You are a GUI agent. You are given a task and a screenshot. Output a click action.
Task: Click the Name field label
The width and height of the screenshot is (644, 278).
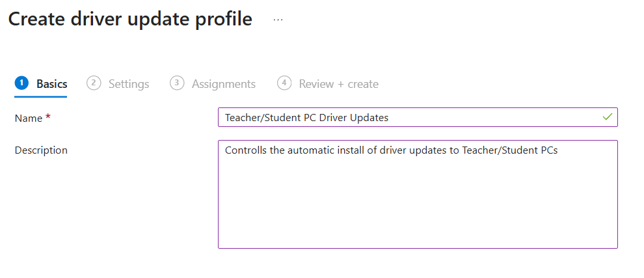[27, 118]
